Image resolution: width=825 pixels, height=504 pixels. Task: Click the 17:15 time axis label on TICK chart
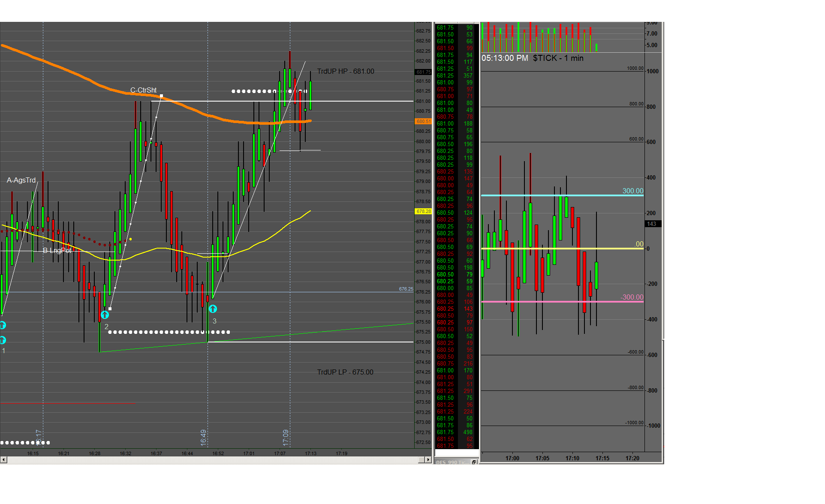[x=602, y=459]
